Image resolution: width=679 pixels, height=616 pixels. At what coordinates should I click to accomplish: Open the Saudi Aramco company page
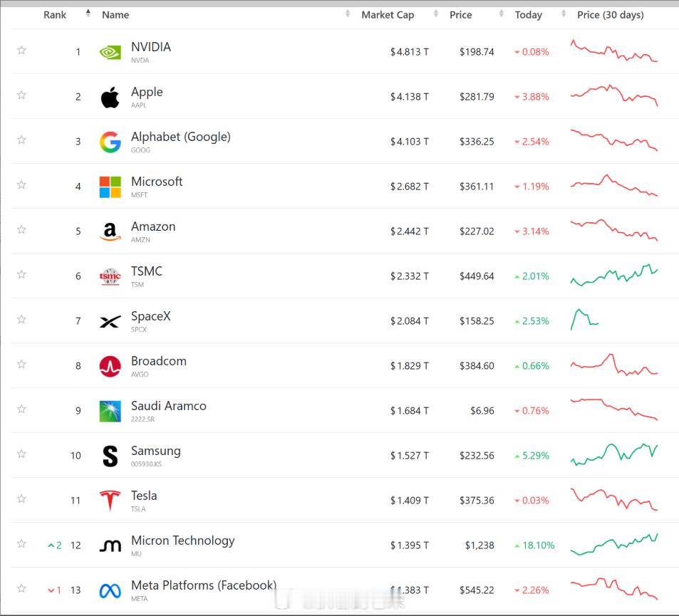click(168, 406)
